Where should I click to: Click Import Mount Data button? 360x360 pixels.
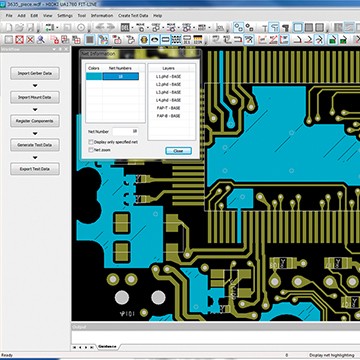(35, 97)
